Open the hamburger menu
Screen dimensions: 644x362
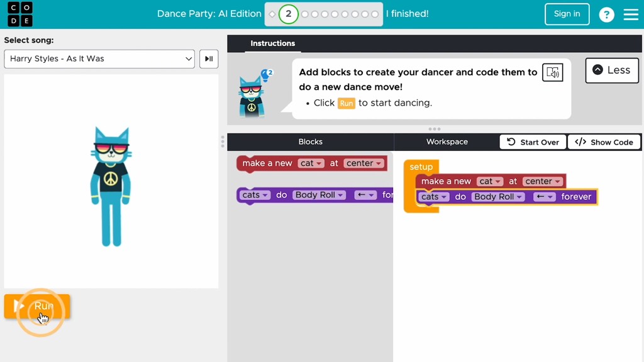[631, 14]
